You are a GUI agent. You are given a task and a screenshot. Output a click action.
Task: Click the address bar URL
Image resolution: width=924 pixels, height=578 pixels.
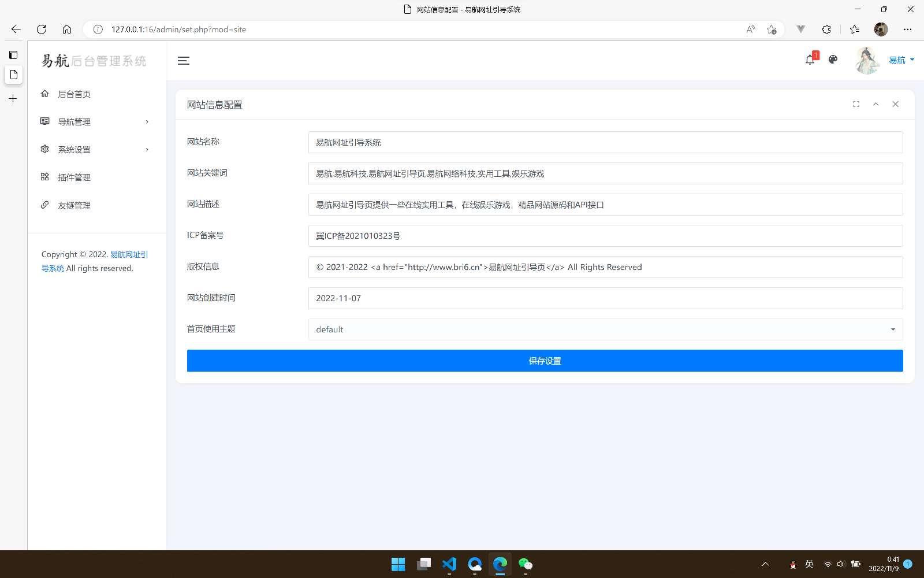[x=178, y=29]
